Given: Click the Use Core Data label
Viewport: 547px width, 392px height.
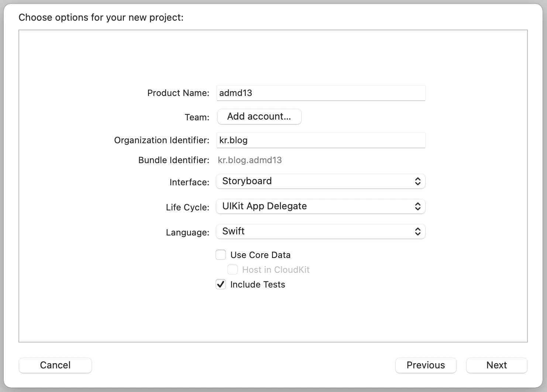Looking at the screenshot, I should [260, 255].
